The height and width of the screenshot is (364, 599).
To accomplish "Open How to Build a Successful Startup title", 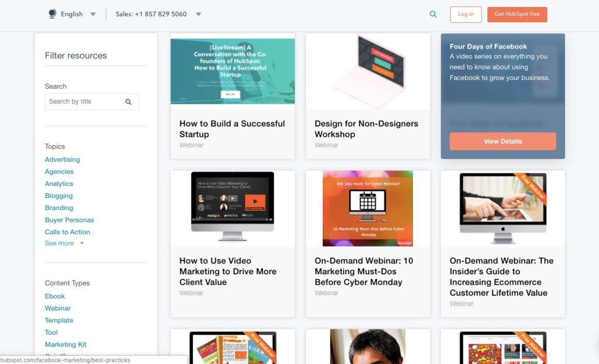I will tap(232, 129).
